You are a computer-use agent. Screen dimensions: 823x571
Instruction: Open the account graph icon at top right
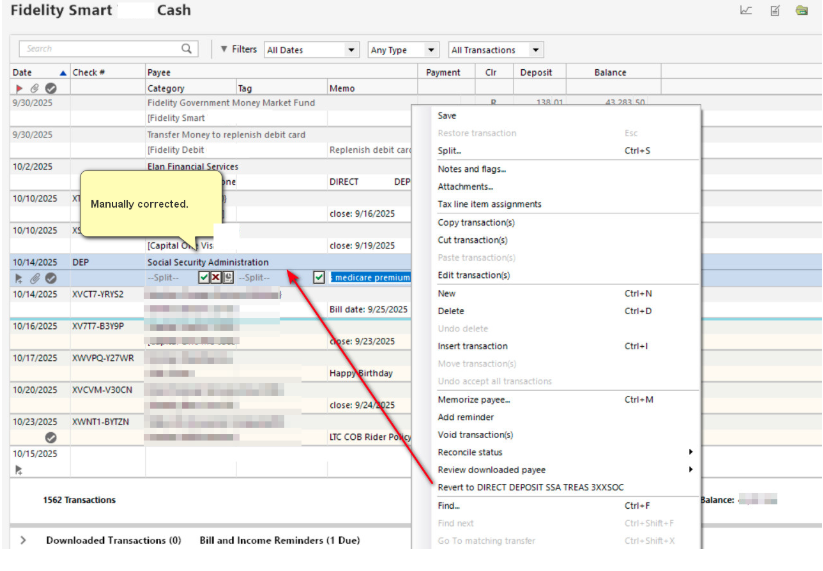point(745,10)
